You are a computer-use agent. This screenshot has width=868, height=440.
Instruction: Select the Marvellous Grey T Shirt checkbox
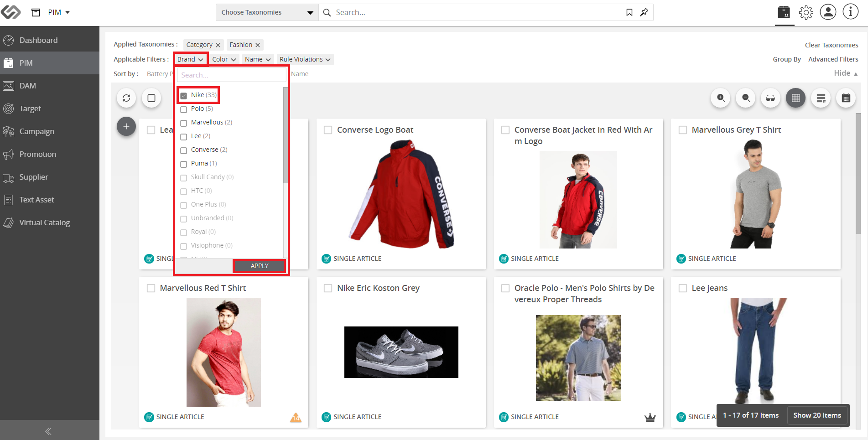click(683, 130)
